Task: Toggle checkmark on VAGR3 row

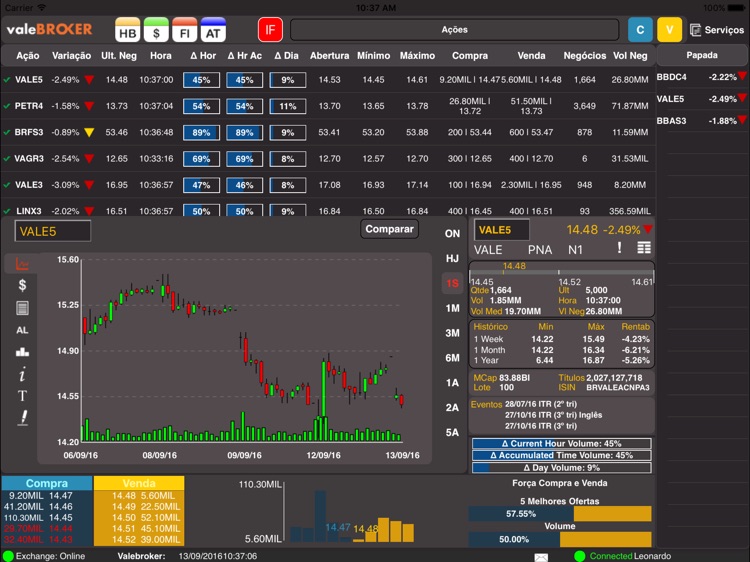Action: (x=7, y=158)
